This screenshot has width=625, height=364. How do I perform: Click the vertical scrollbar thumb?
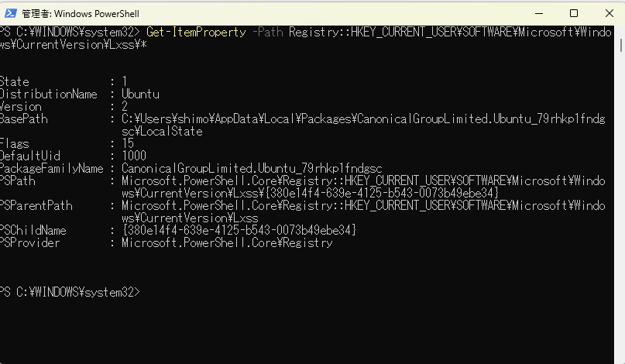[621, 45]
